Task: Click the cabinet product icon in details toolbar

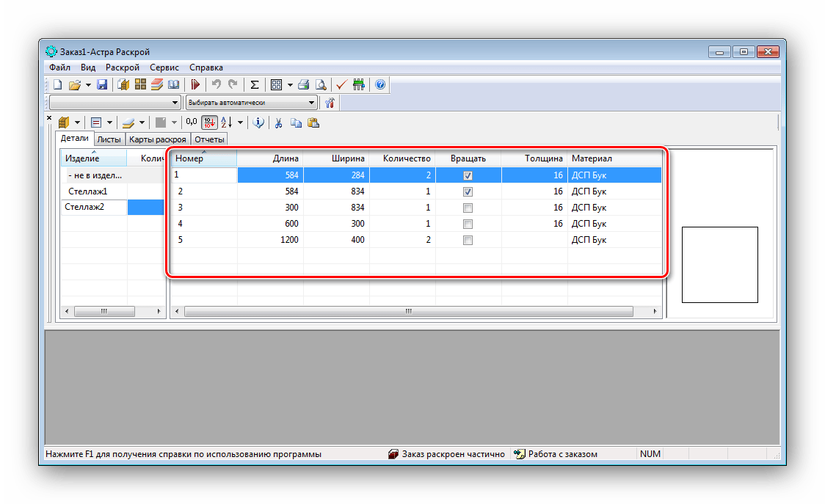Action: pyautogui.click(x=64, y=123)
